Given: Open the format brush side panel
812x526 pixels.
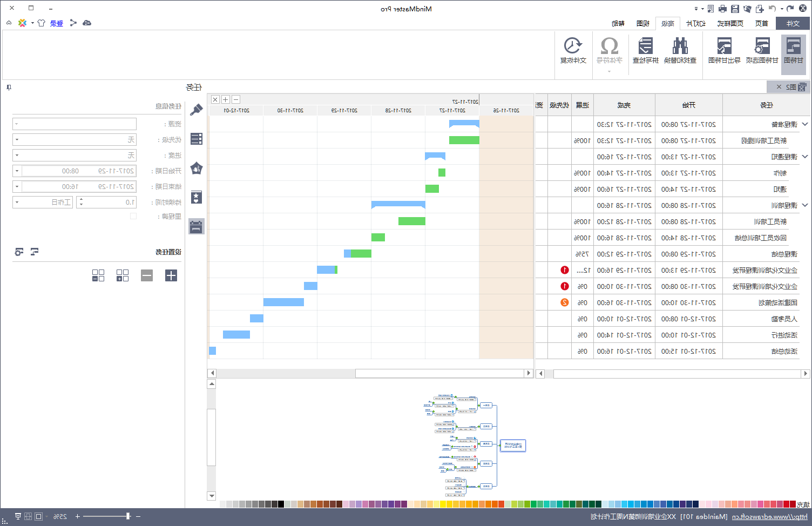Looking at the screenshot, I should click(x=197, y=110).
